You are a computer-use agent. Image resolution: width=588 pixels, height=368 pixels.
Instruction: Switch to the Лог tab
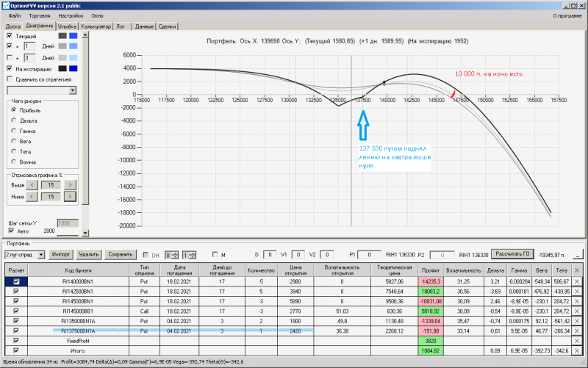click(121, 26)
